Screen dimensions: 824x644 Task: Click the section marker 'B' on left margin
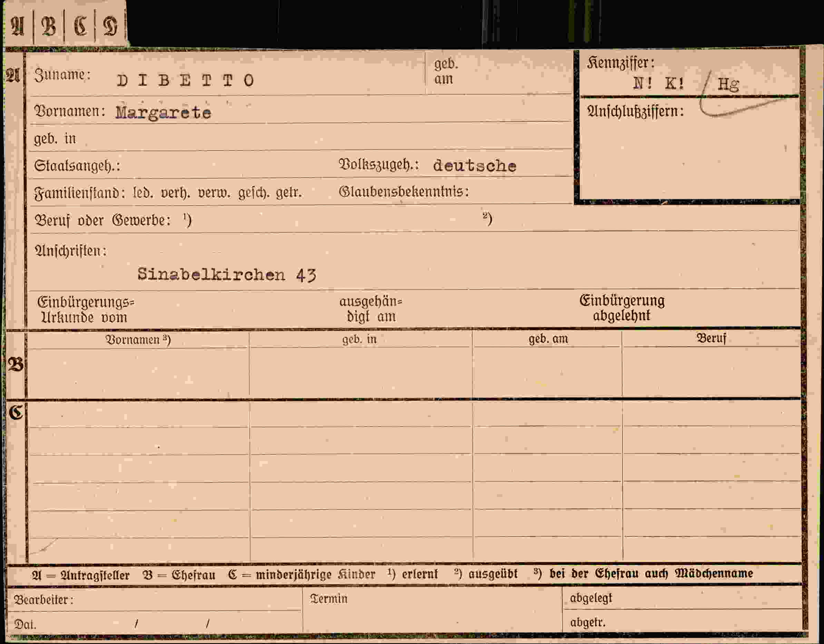point(16,365)
